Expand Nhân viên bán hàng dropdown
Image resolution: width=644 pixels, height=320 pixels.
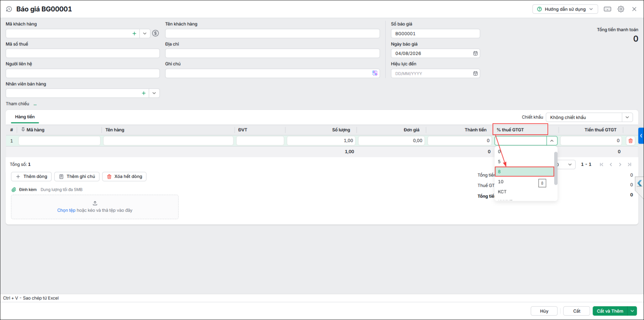154,93
